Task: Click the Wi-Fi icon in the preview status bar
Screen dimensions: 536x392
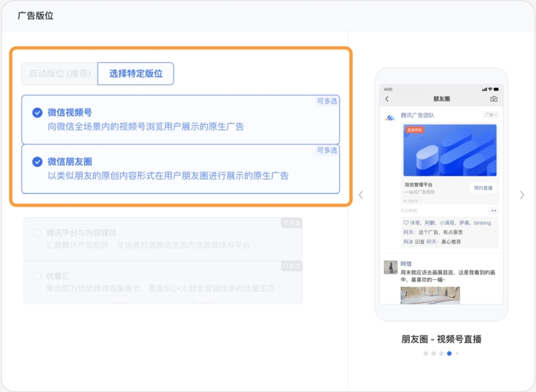Action: click(489, 89)
